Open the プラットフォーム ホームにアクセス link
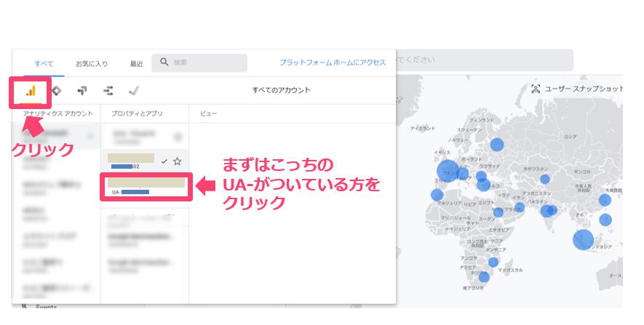Viewport: 644px width, 325px height. [x=333, y=63]
